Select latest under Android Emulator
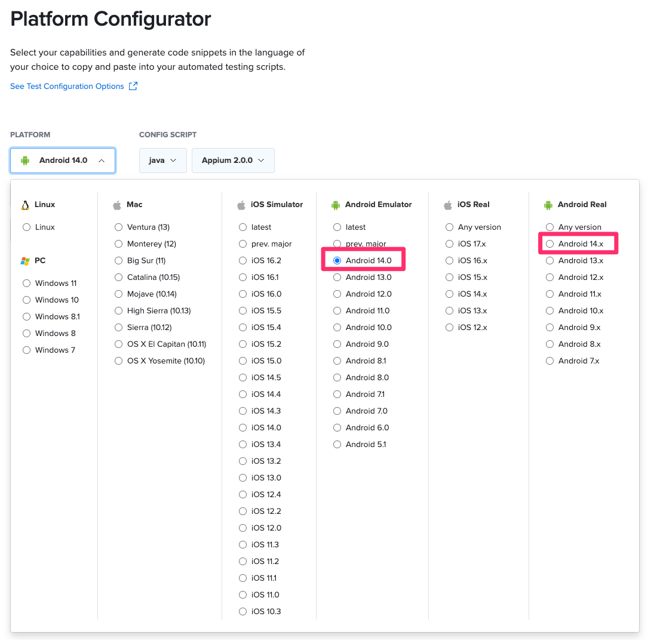Image resolution: width=657 pixels, height=644 pixels. point(337,227)
